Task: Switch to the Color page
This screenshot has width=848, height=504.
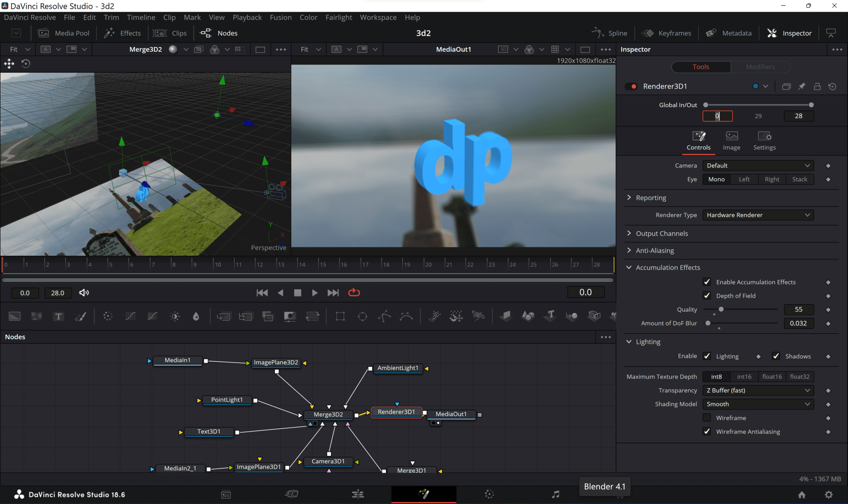Action: click(489, 494)
